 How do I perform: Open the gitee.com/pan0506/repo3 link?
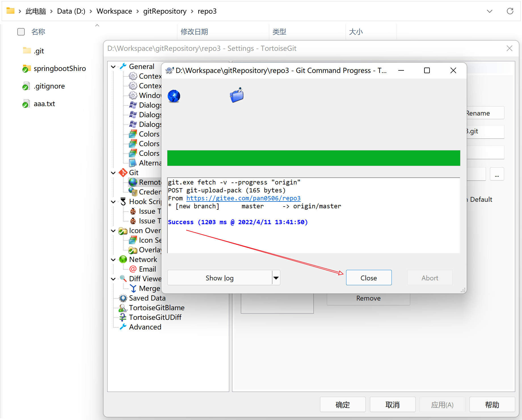click(x=243, y=198)
